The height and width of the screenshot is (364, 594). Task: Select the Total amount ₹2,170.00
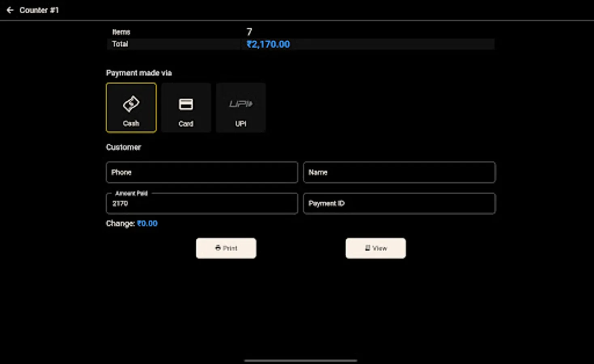coord(267,44)
